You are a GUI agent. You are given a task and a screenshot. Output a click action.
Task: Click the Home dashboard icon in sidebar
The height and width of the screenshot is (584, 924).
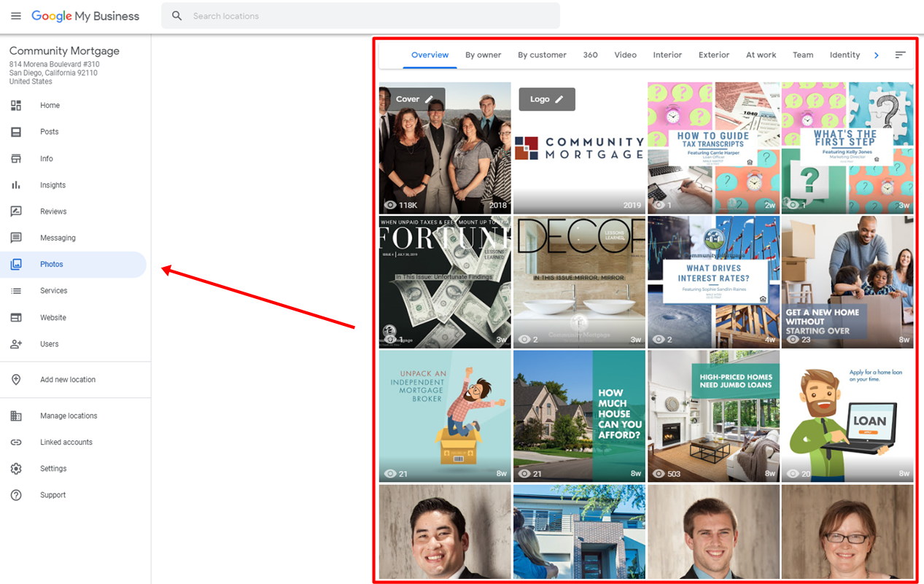[16, 106]
